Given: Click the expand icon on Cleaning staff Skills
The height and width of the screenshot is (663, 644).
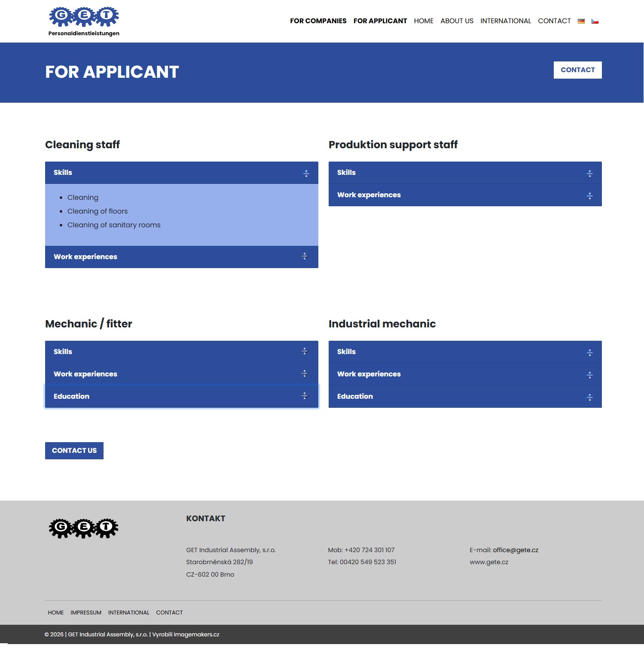Looking at the screenshot, I should [x=306, y=173].
